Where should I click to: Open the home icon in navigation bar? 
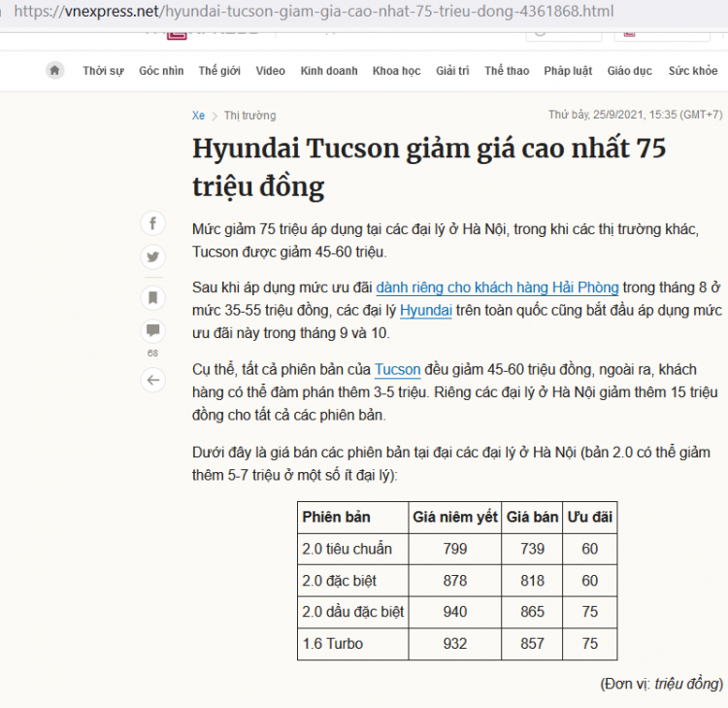(x=54, y=71)
